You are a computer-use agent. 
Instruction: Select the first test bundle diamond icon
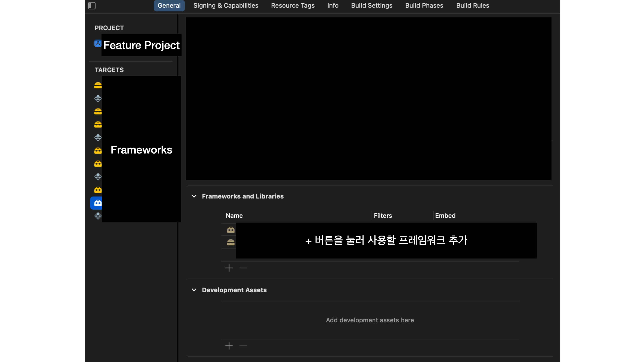click(x=98, y=98)
